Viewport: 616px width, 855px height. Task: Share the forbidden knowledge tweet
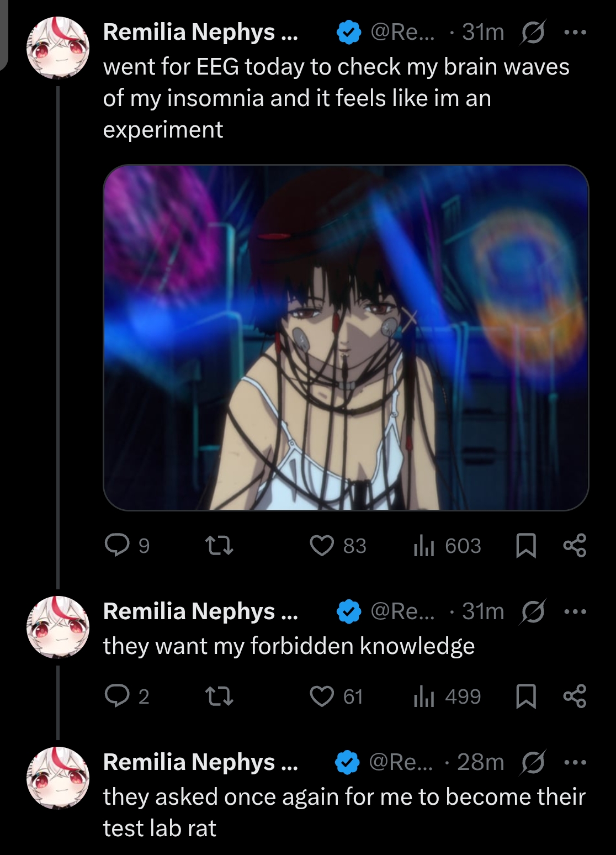[x=575, y=696]
